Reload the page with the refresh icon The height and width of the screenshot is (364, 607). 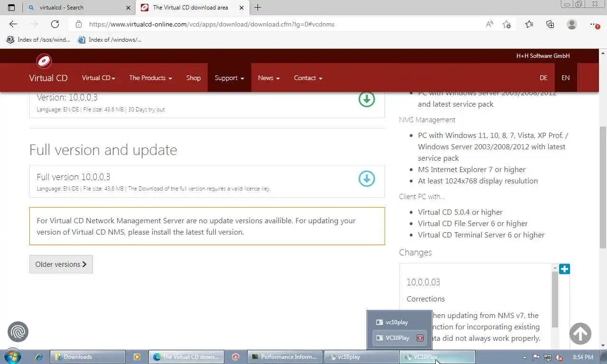coord(55,24)
